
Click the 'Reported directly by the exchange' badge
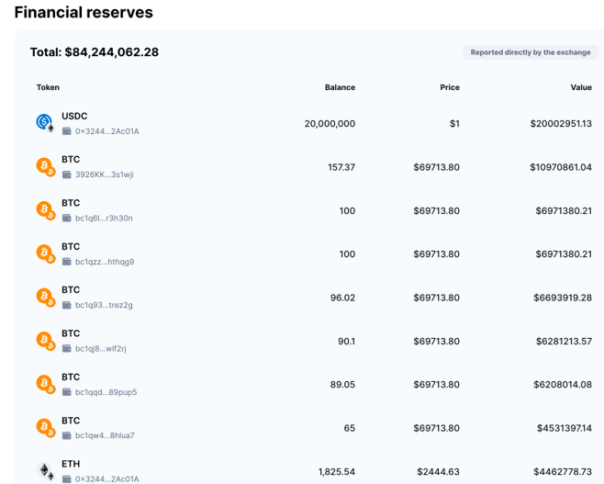point(530,52)
